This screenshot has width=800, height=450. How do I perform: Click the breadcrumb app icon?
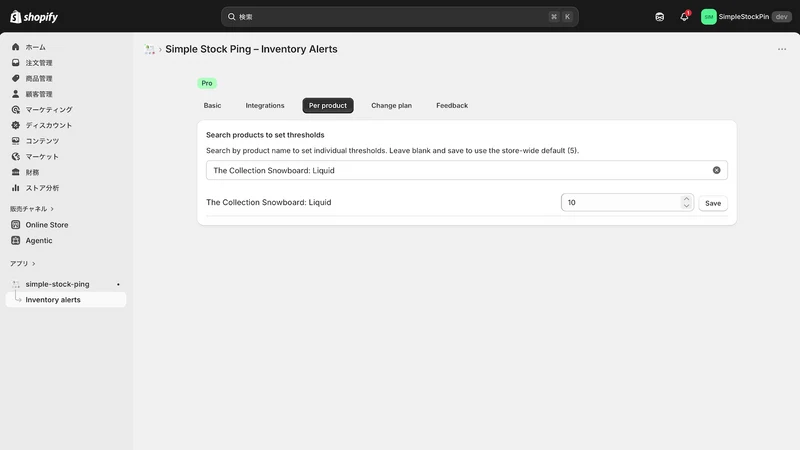pyautogui.click(x=149, y=49)
